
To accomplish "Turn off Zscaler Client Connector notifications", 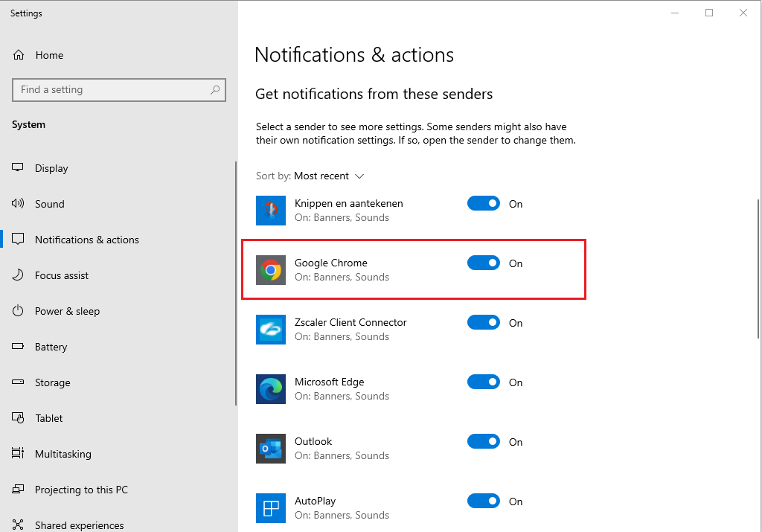I will 484,322.
